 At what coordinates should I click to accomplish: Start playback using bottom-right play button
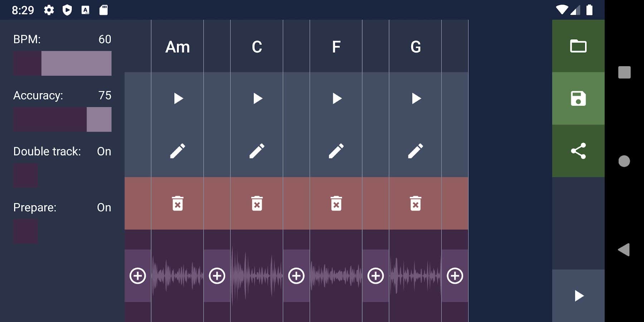[578, 296]
